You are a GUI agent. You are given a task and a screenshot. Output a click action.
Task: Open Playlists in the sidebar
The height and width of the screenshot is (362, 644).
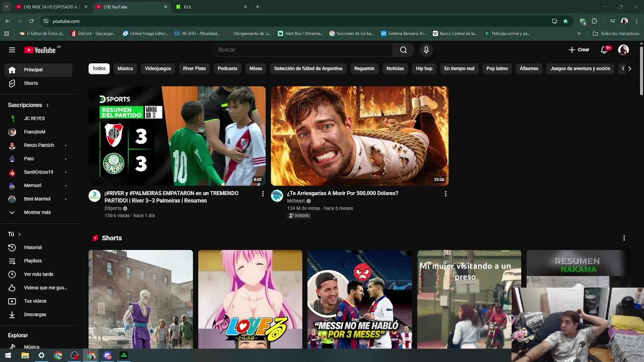[38, 261]
